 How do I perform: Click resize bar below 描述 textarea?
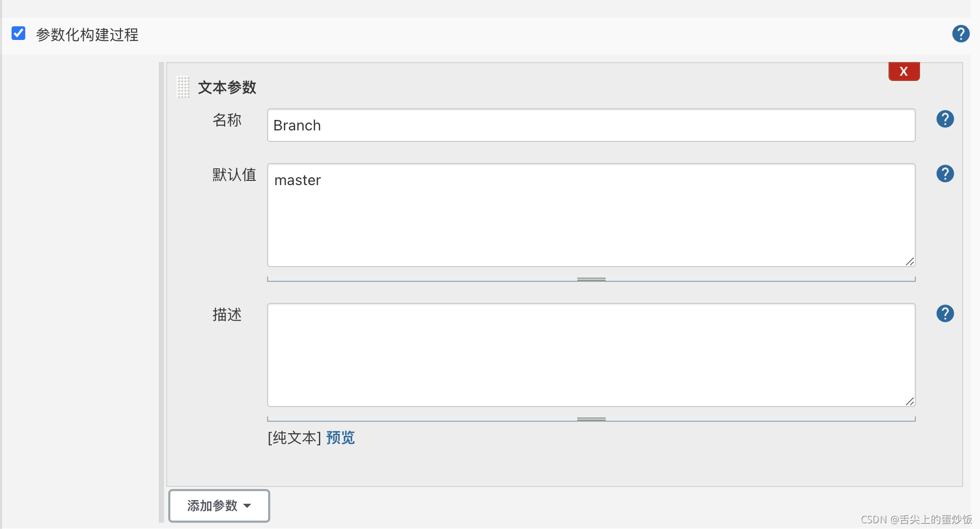point(591,419)
